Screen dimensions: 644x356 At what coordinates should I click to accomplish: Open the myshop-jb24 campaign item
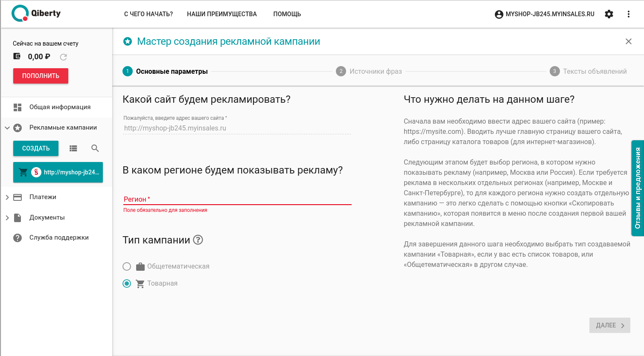click(58, 172)
